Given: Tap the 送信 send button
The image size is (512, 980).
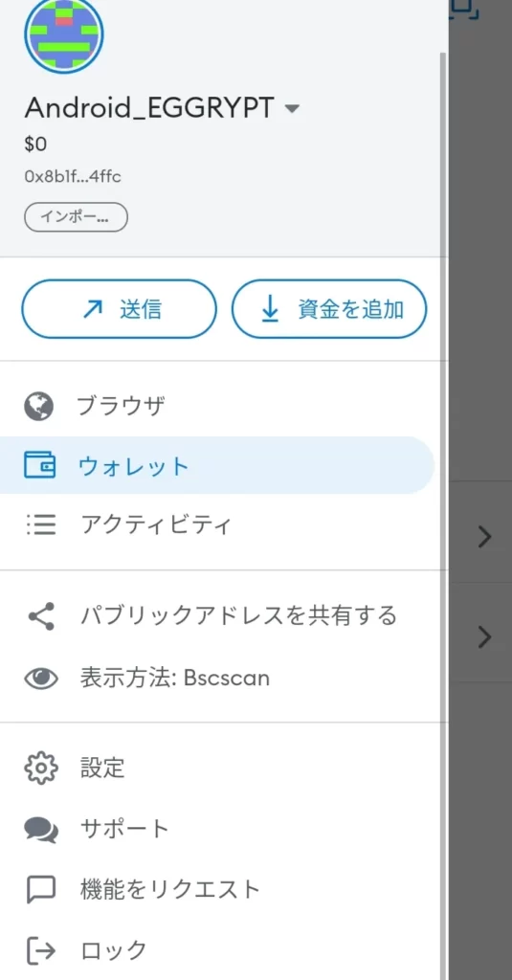Looking at the screenshot, I should pyautogui.click(x=119, y=309).
